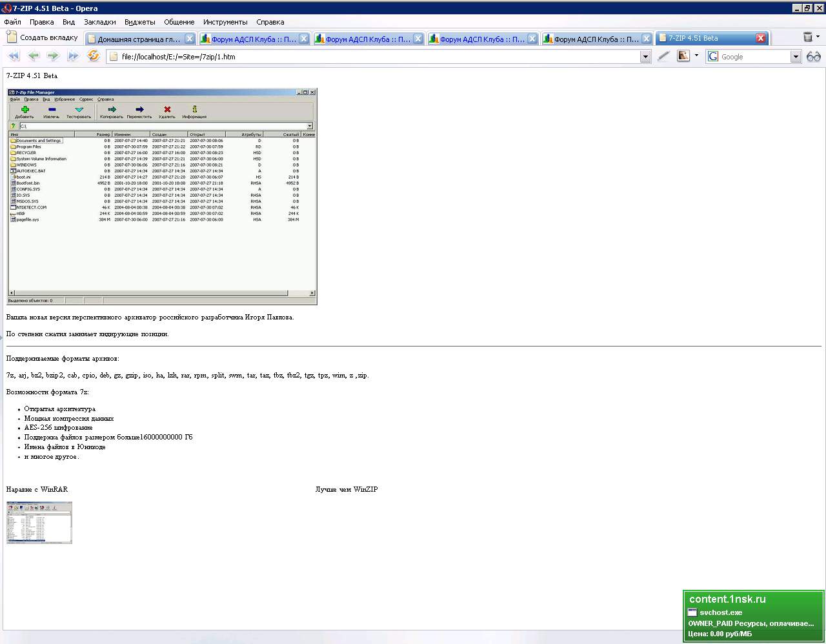
Task: Click the 'Цена: 0.00 руб/МБ' notification line
Action: (720, 634)
